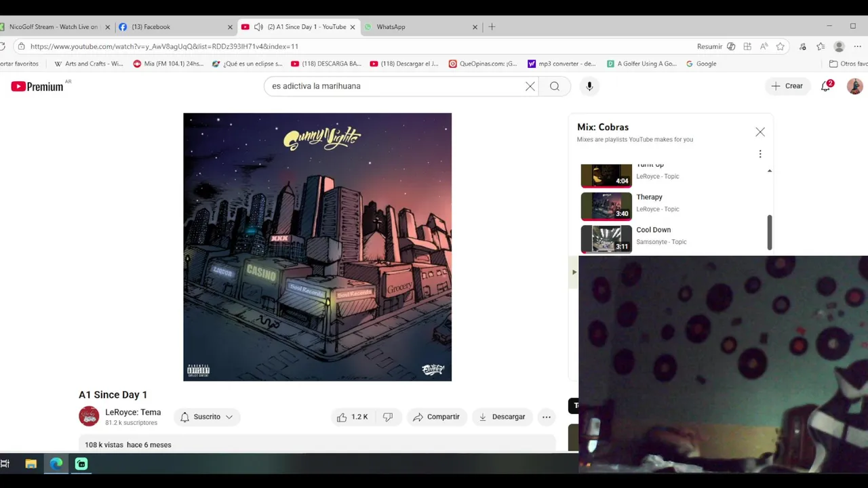Open more actions ellipsis next to Descargar

point(547,417)
